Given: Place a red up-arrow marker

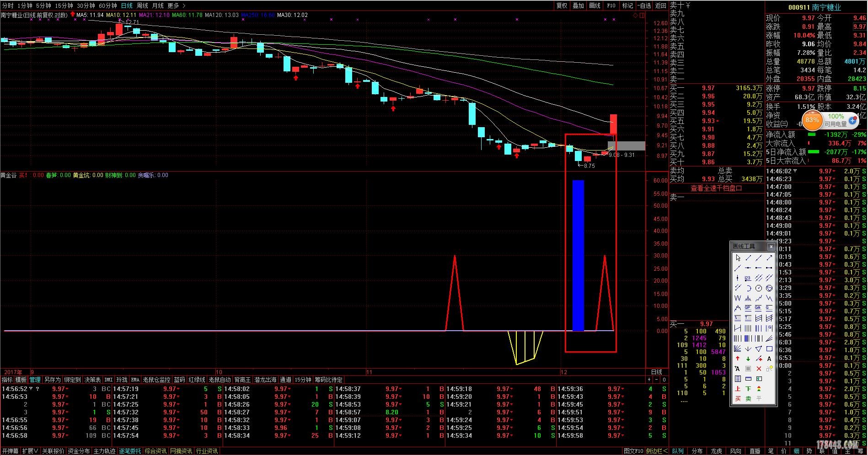Looking at the screenshot, I should point(738,359).
